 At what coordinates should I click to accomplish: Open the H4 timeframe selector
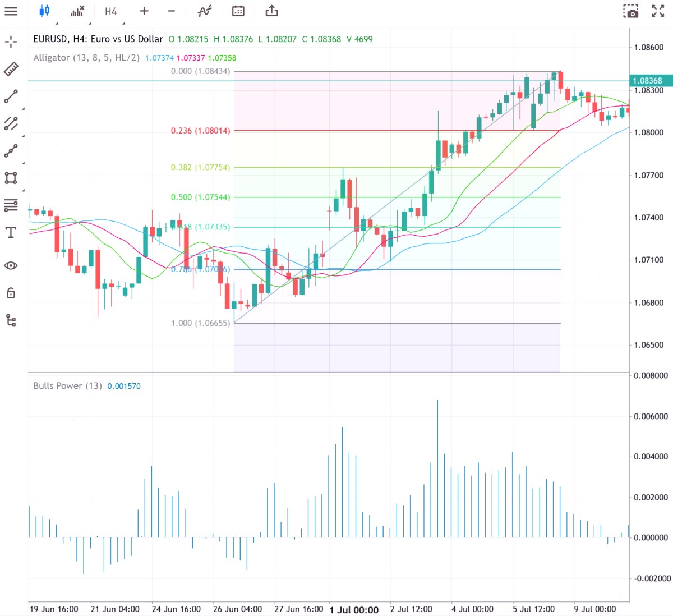coord(111,11)
